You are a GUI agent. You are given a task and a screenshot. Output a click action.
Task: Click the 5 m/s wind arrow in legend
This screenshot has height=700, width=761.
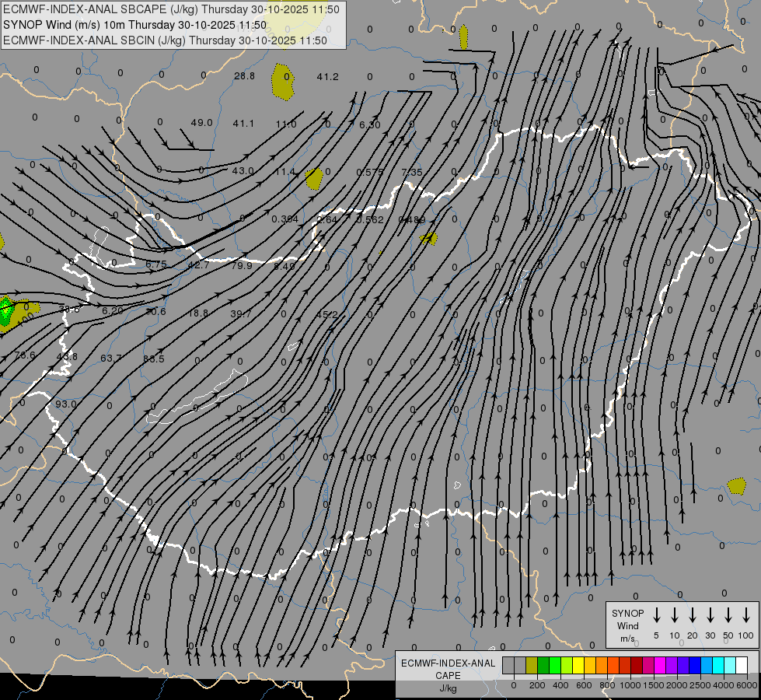point(656,615)
